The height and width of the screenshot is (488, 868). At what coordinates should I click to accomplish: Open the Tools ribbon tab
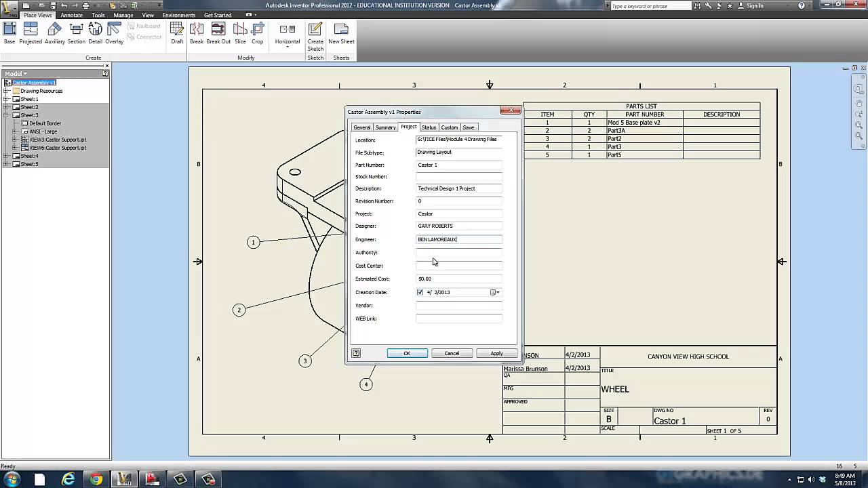pyautogui.click(x=98, y=15)
